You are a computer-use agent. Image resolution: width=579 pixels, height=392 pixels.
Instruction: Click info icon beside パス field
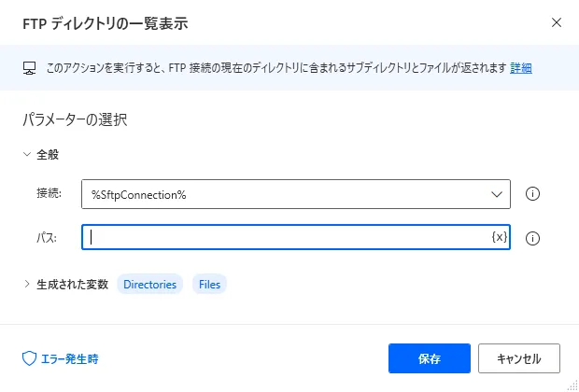pyautogui.click(x=533, y=238)
